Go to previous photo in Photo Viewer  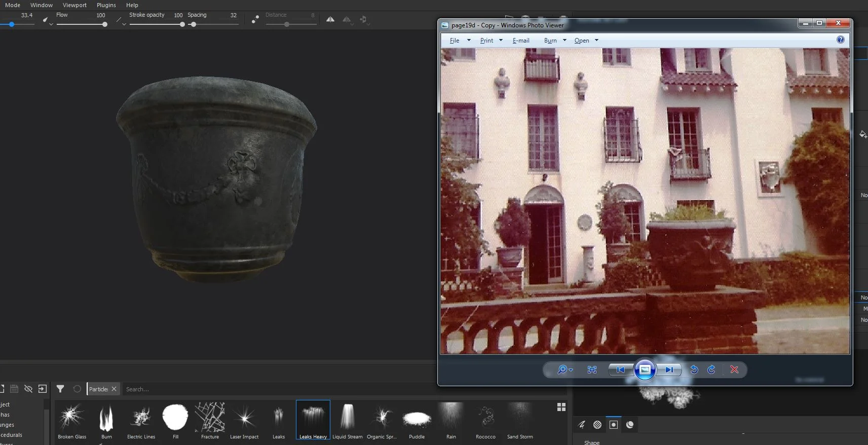[x=620, y=369]
